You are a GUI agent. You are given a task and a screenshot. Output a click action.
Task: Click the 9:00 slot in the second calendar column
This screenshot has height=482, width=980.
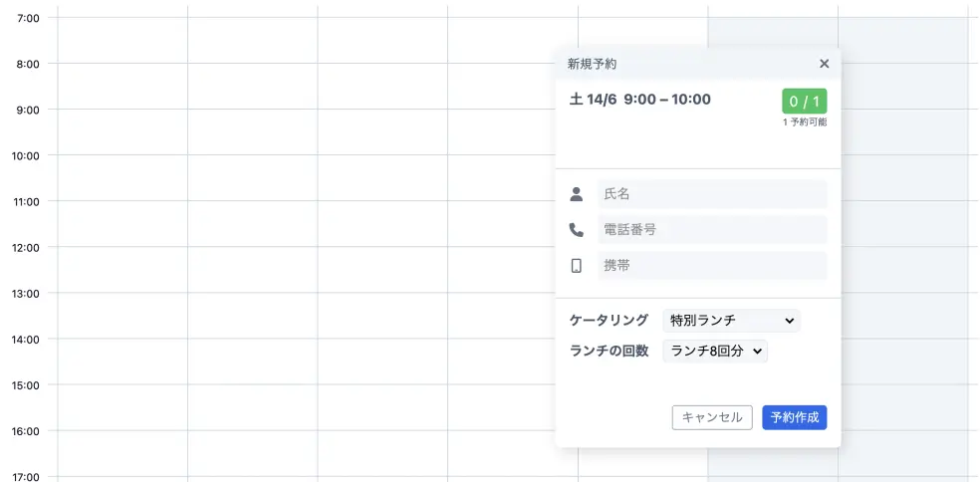[x=252, y=131]
